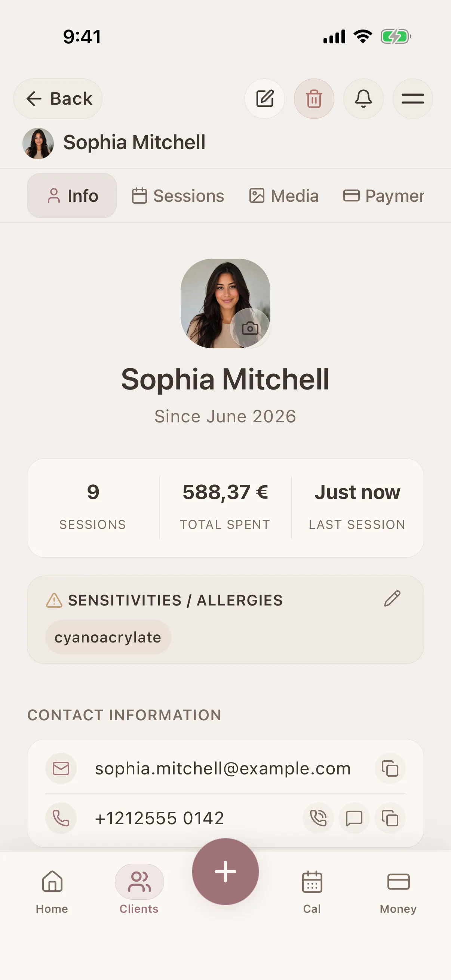The width and height of the screenshot is (451, 980).
Task: Open notifications bell icon
Action: tap(363, 99)
